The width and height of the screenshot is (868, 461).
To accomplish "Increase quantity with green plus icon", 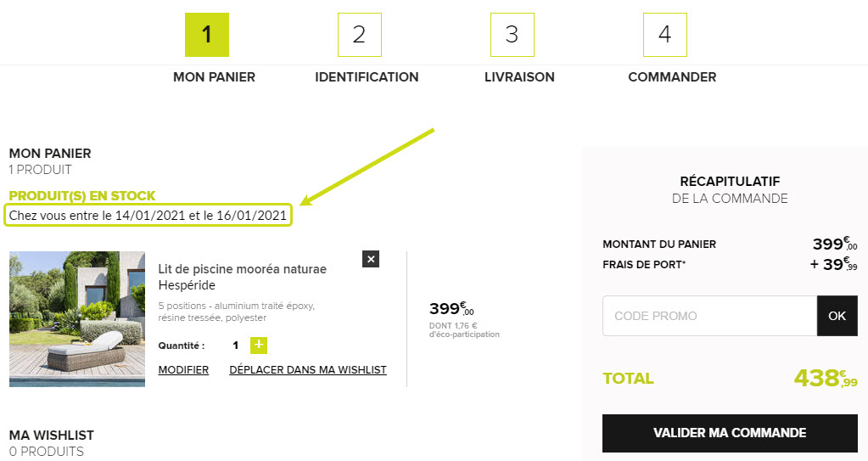I will [x=259, y=346].
